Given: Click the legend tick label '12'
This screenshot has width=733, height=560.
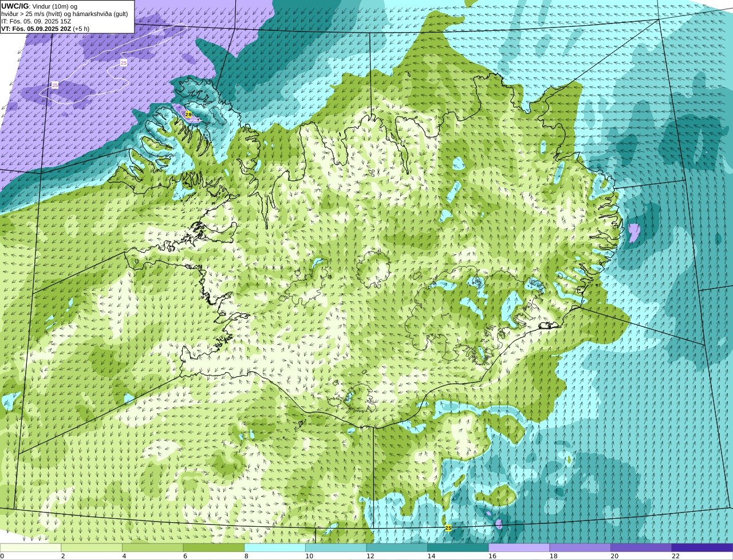Looking at the screenshot, I should [x=370, y=556].
